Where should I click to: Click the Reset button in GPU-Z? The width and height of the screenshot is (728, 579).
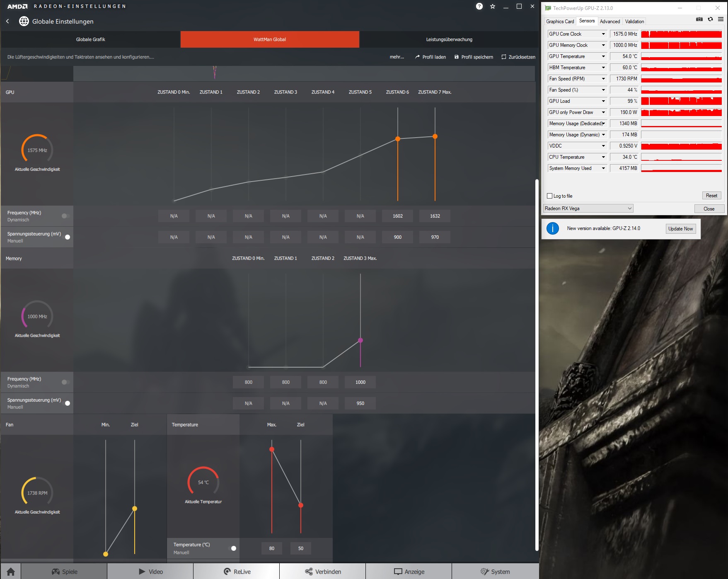click(x=711, y=196)
